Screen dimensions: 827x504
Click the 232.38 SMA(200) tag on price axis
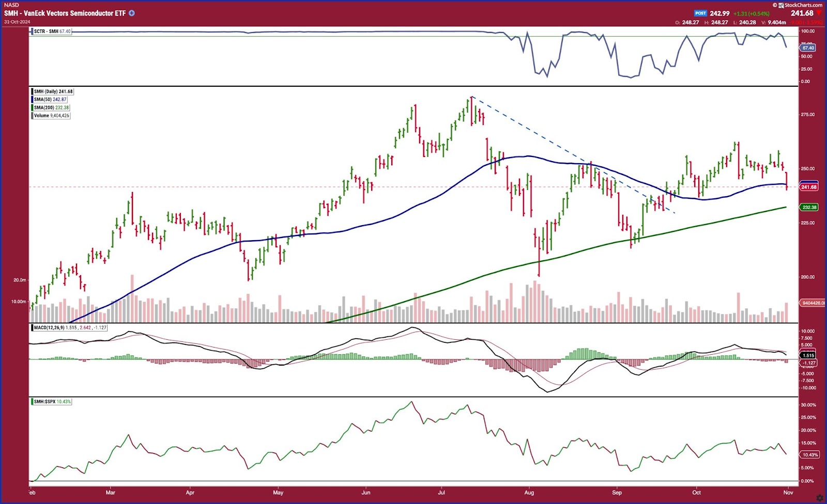click(809, 207)
